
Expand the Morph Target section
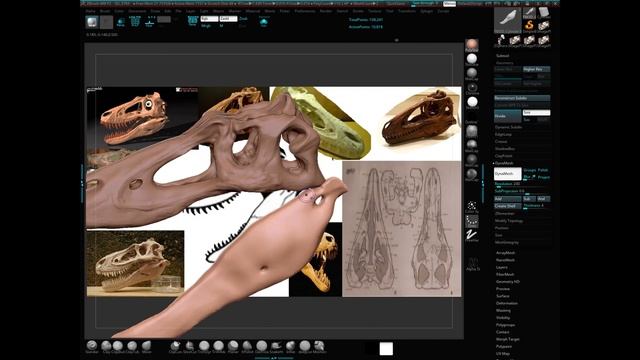pos(508,339)
